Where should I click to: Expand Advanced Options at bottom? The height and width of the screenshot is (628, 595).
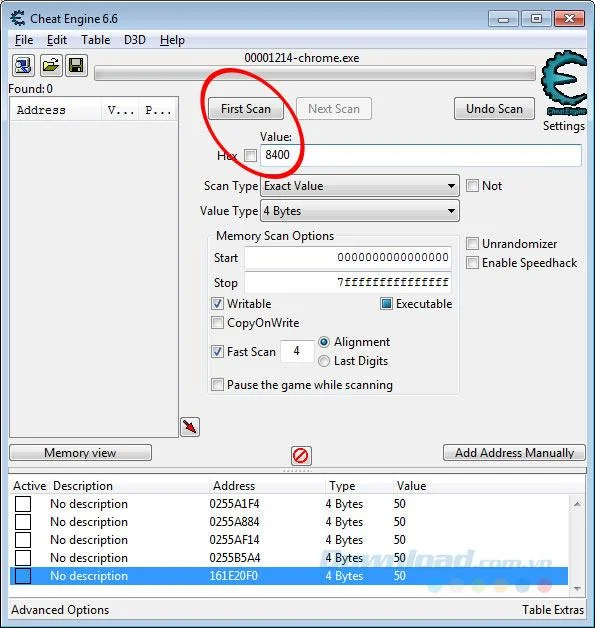click(60, 610)
